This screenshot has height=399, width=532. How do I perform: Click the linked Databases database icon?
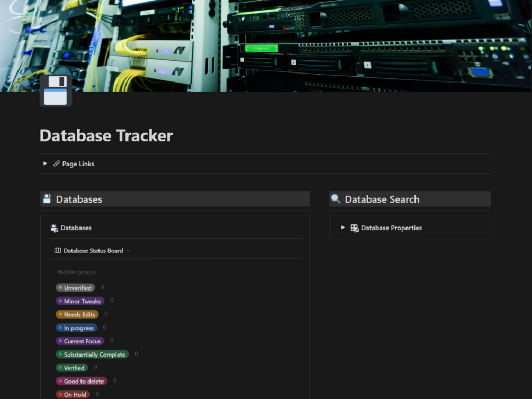[55, 228]
